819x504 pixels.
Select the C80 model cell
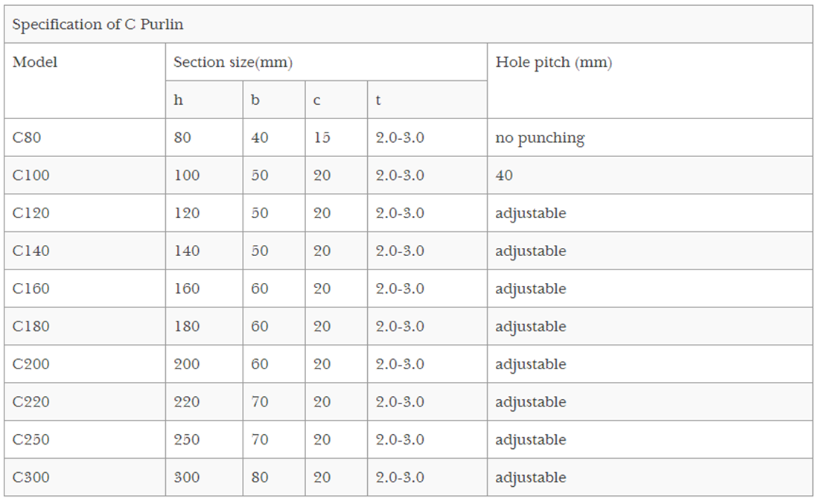click(x=28, y=138)
